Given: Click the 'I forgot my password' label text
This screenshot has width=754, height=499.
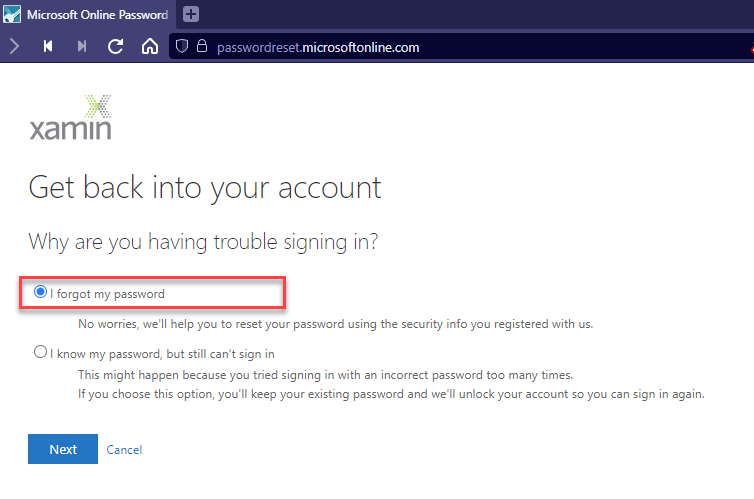Looking at the screenshot, I should [x=107, y=294].
